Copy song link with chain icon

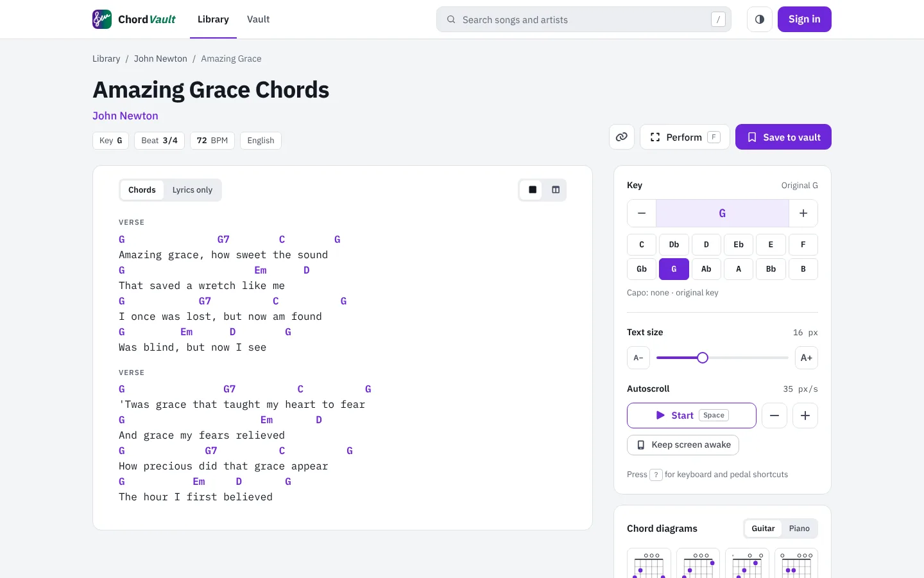point(622,137)
